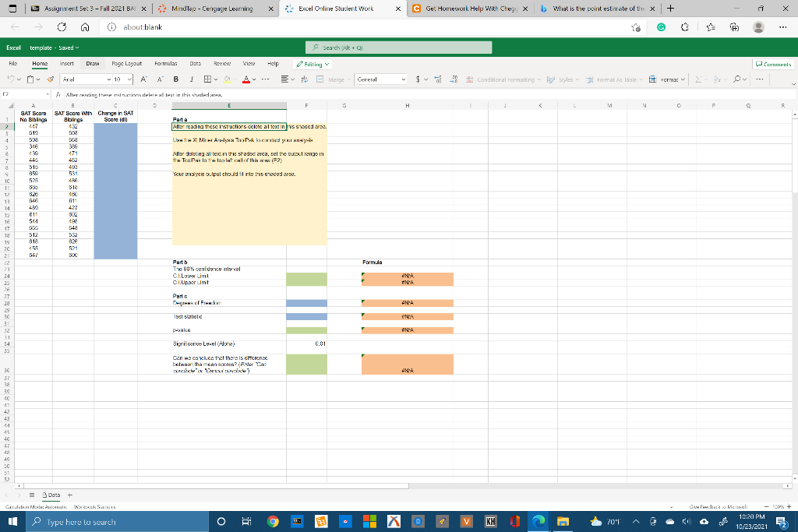Increase decimal places

pos(438,79)
